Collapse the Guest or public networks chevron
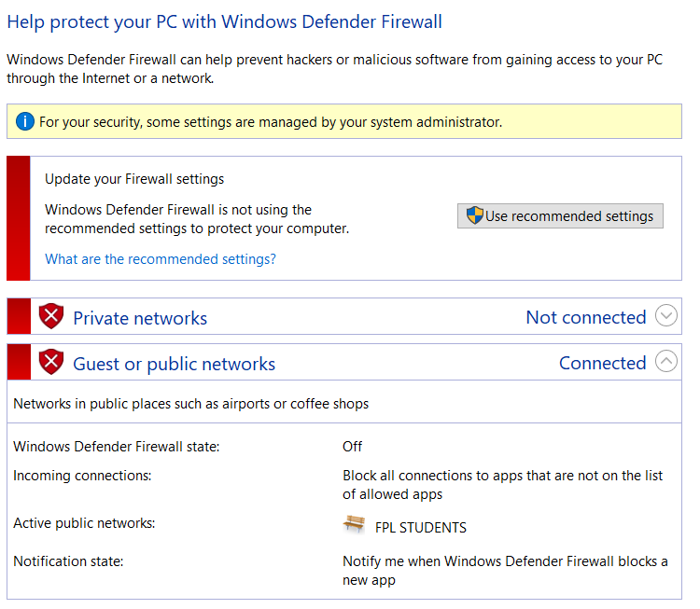 pos(666,361)
